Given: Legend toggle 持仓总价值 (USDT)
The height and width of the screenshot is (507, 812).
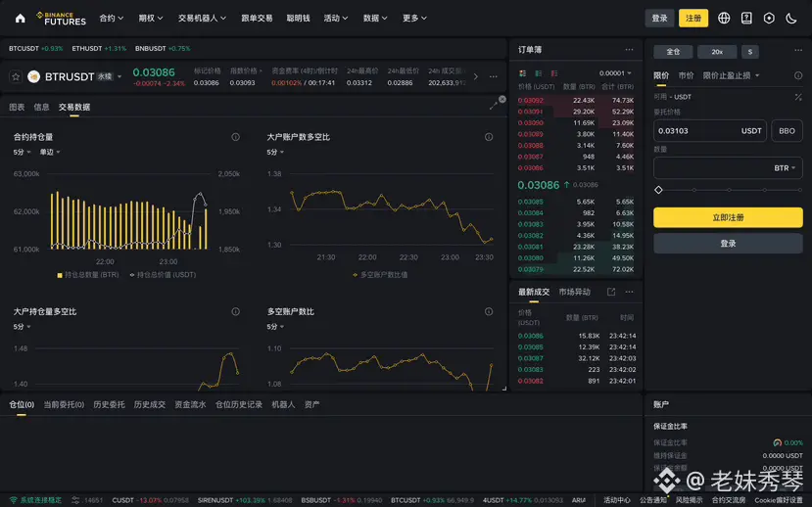Looking at the screenshot, I should click(x=163, y=275).
